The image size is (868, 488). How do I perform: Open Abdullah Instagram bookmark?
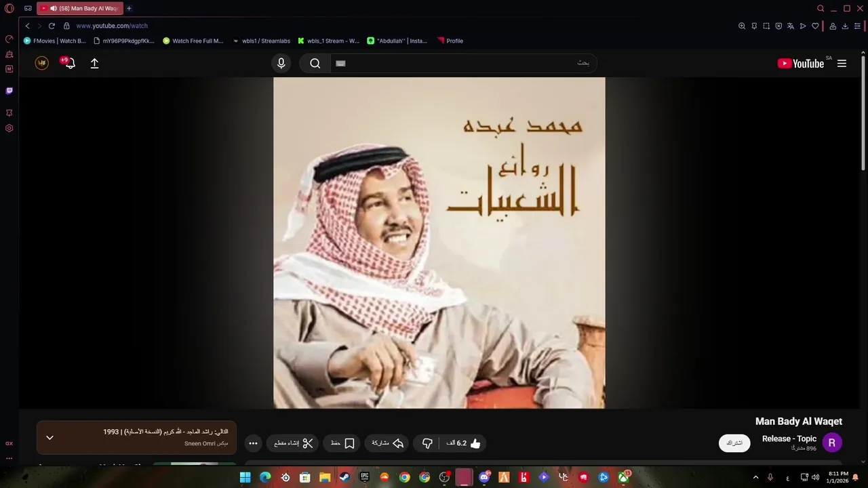(397, 41)
